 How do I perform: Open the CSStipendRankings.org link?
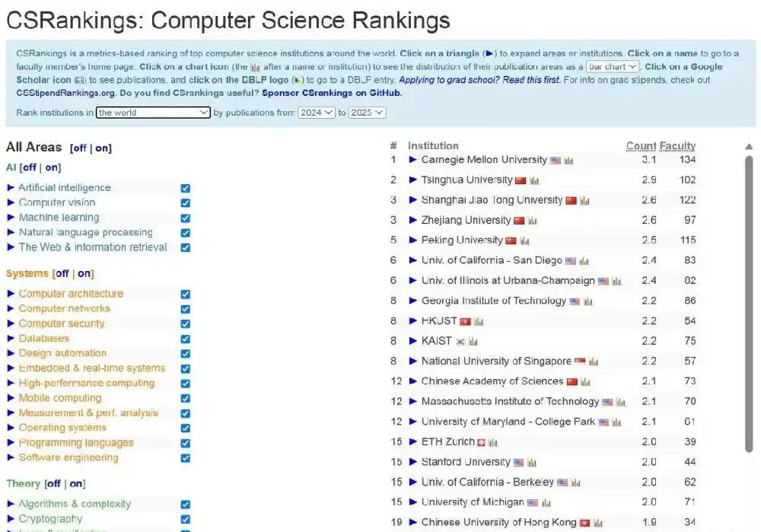point(65,93)
